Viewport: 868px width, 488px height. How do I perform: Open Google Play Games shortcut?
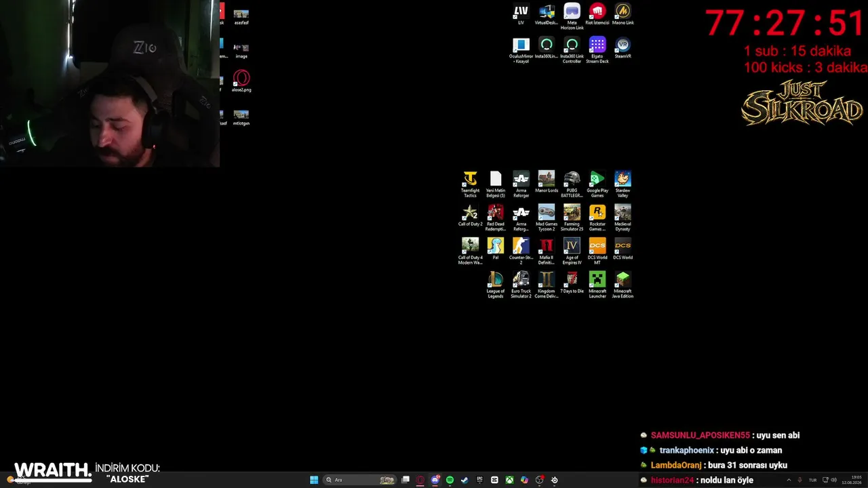coord(597,184)
